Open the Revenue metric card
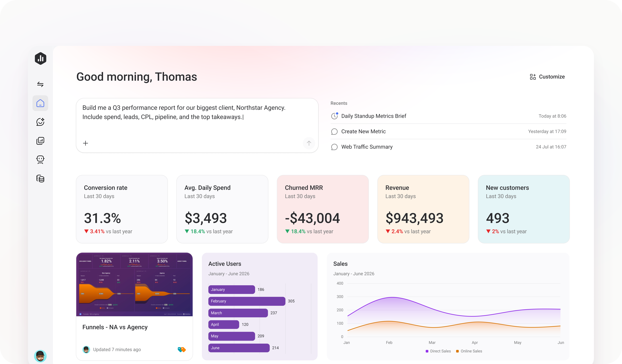 (423, 209)
